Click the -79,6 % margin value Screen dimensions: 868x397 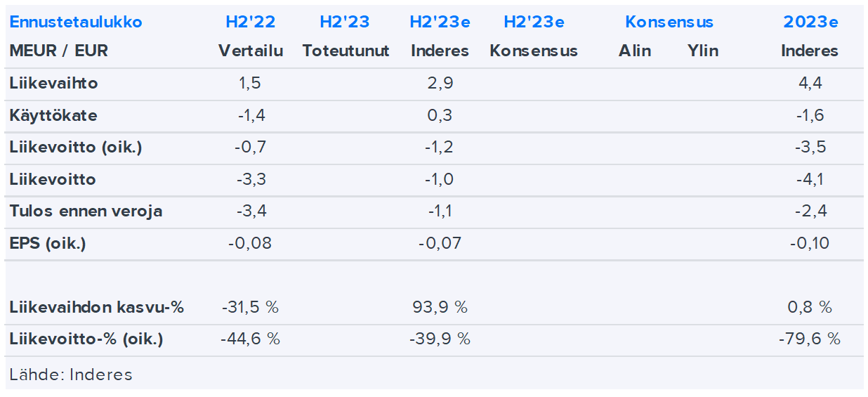[809, 339]
